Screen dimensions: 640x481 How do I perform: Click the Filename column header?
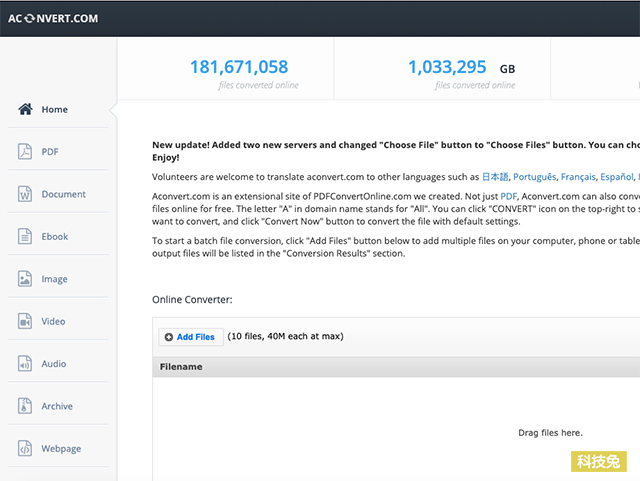coord(181,367)
